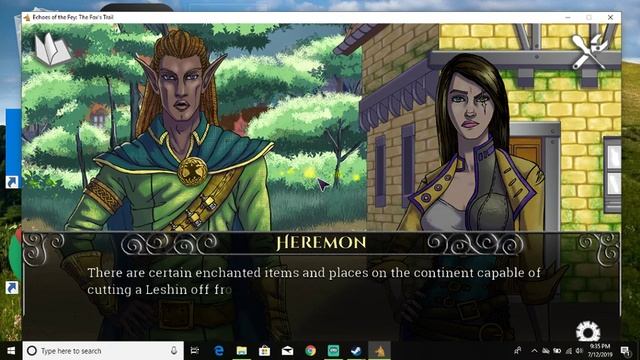Click the OneDrive cloud tray icon
This screenshot has width=640, height=360.
click(546, 351)
